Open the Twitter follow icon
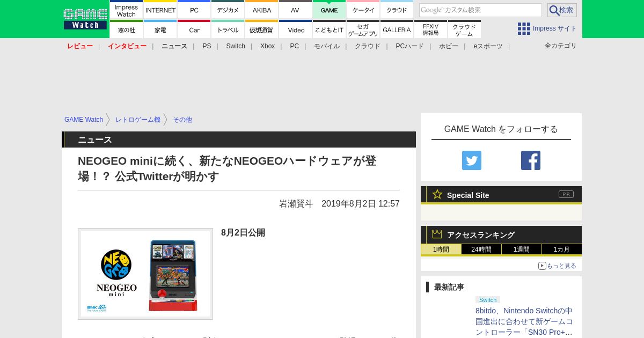The width and height of the screenshot is (644, 338). pyautogui.click(x=472, y=160)
